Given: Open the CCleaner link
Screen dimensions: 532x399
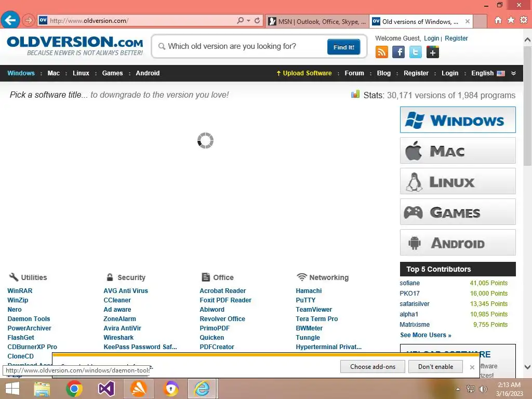Looking at the screenshot, I should pyautogui.click(x=117, y=300).
